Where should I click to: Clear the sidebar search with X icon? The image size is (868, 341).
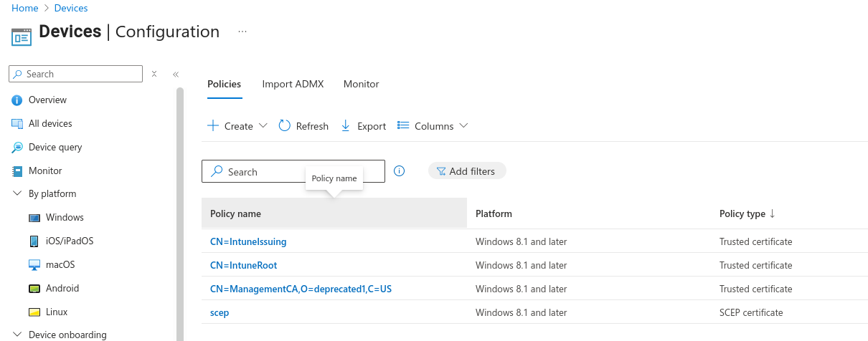pyautogui.click(x=154, y=74)
